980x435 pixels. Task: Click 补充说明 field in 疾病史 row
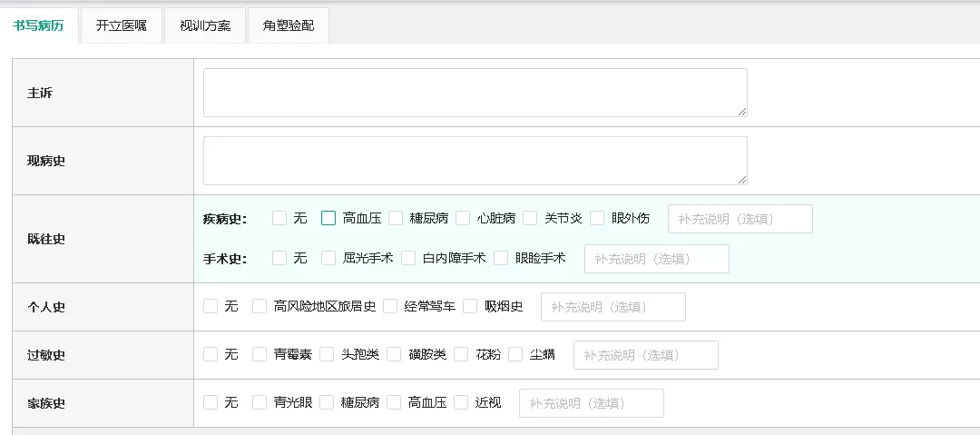(x=740, y=219)
